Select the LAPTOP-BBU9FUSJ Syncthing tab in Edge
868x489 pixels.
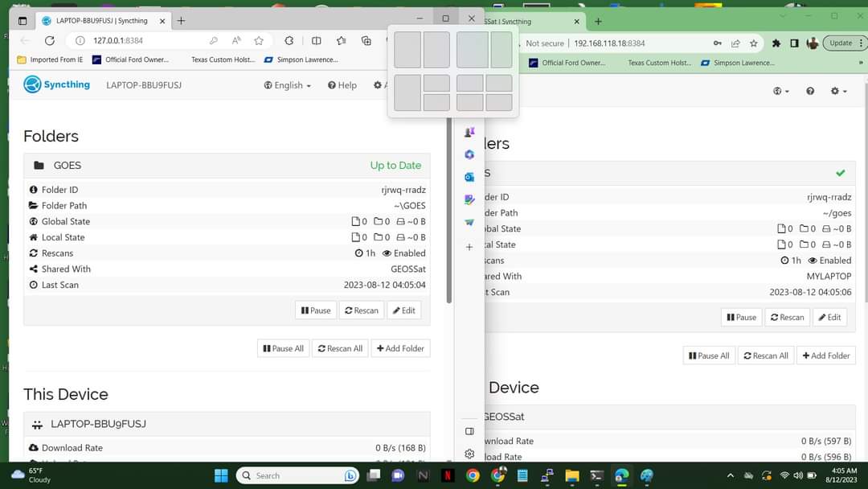point(104,21)
